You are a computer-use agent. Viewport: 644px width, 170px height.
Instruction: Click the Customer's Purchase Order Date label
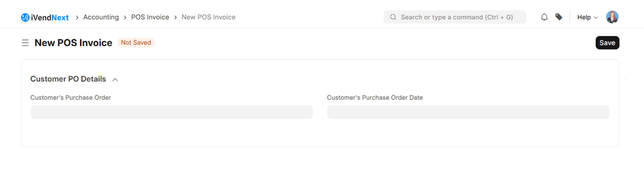[x=375, y=98]
